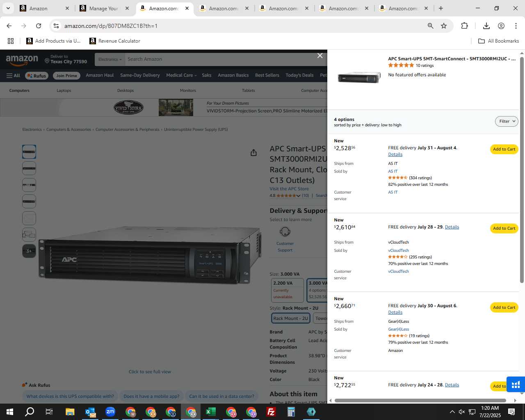
Task: Click to see full view link
Action: [150, 372]
